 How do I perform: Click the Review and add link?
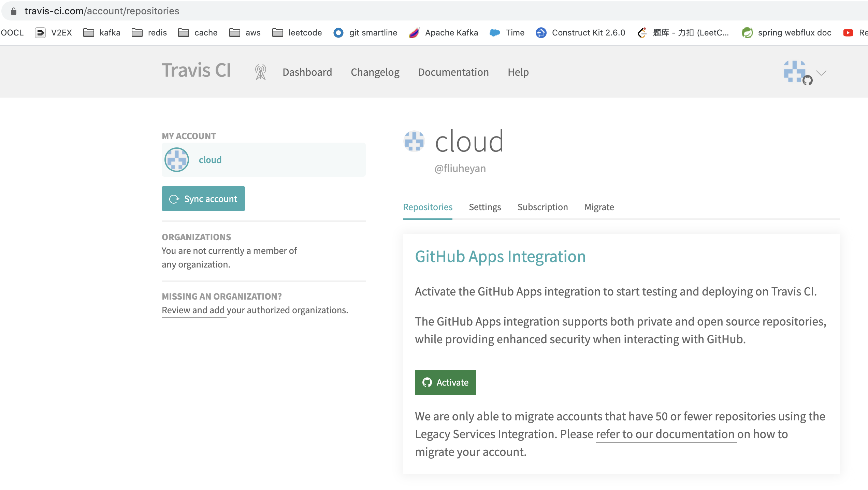[x=193, y=310]
